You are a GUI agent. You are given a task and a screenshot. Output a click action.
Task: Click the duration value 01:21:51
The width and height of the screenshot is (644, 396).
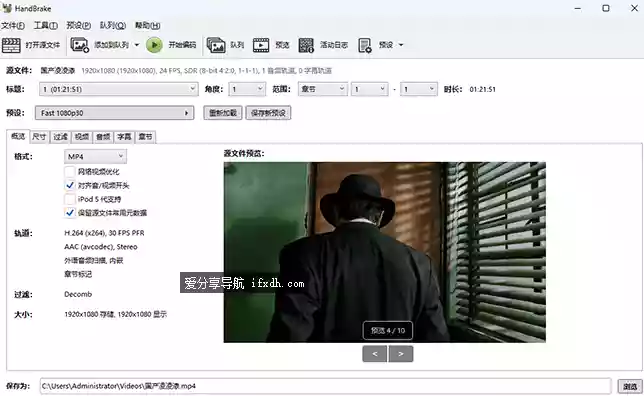coord(483,89)
